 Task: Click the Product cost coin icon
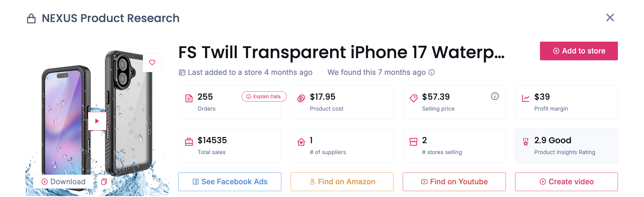coord(301,98)
